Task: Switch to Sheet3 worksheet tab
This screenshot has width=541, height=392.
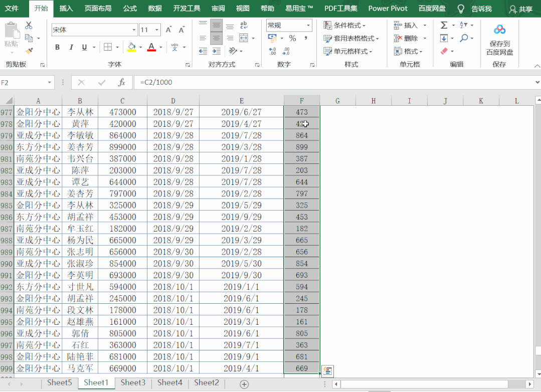Action: (x=133, y=382)
